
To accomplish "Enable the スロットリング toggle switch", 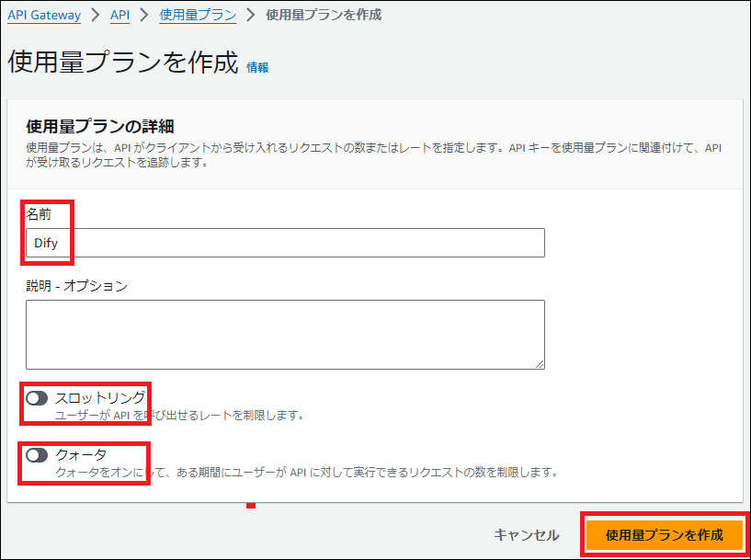I will click(x=37, y=398).
